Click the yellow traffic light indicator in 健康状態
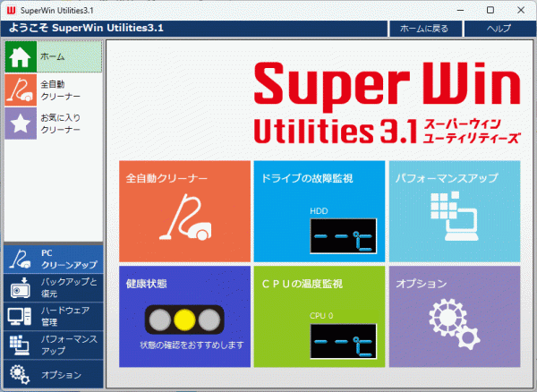The height and width of the screenshot is (392, 537). [x=184, y=320]
